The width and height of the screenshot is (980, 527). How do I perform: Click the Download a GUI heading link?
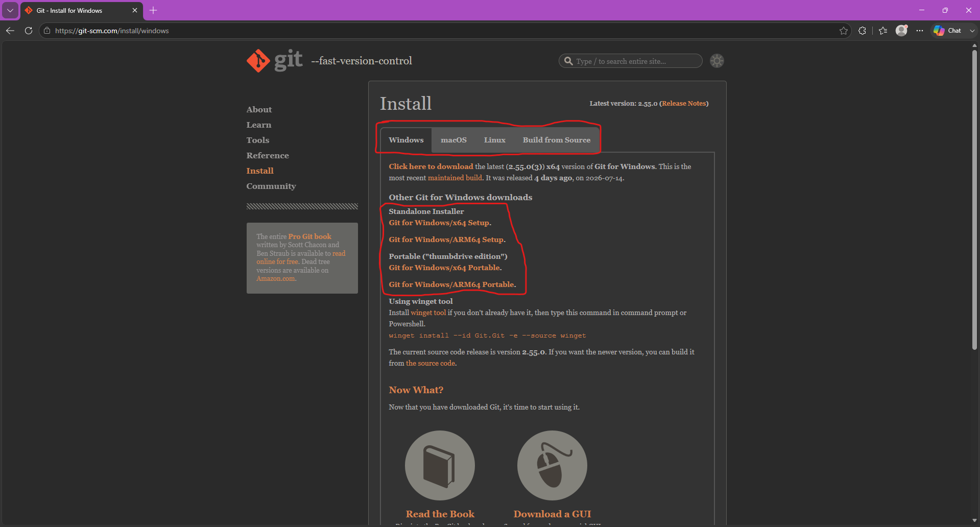pyautogui.click(x=552, y=514)
